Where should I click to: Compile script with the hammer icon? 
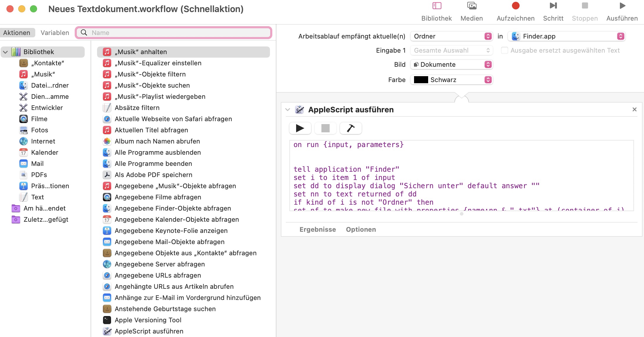(351, 128)
